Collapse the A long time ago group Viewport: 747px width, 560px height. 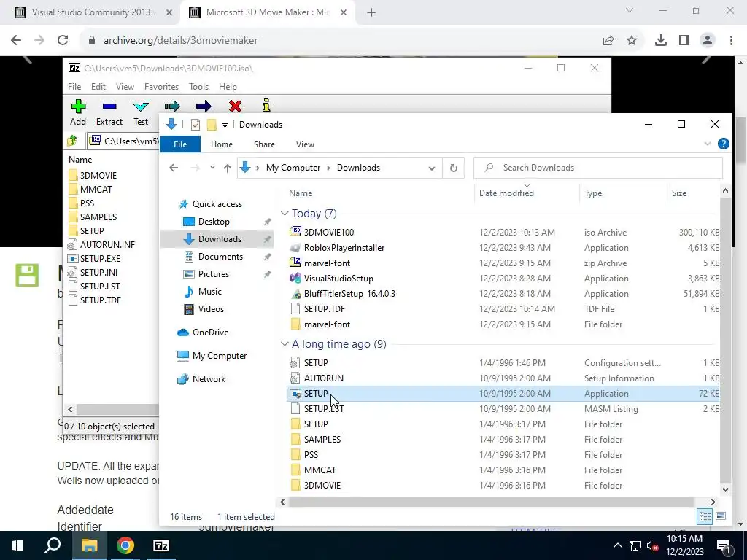[285, 344]
